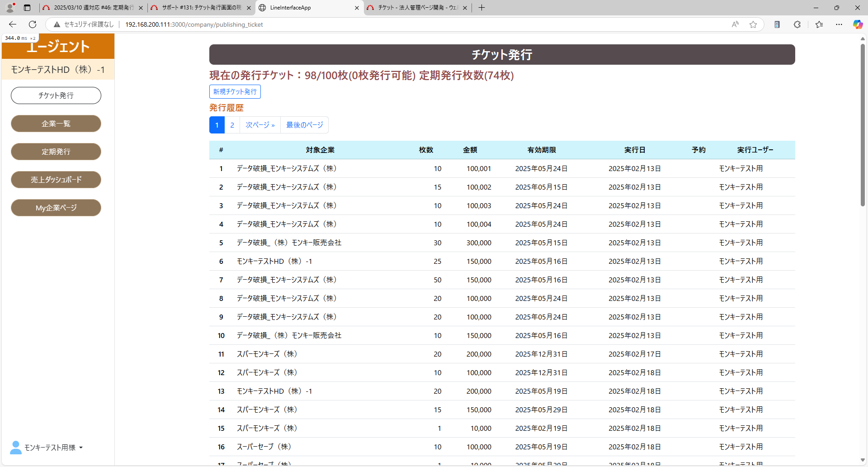Viewport: 868px width, 467px height.
Task: Open 企業一覧 in the sidebar
Action: (x=56, y=124)
